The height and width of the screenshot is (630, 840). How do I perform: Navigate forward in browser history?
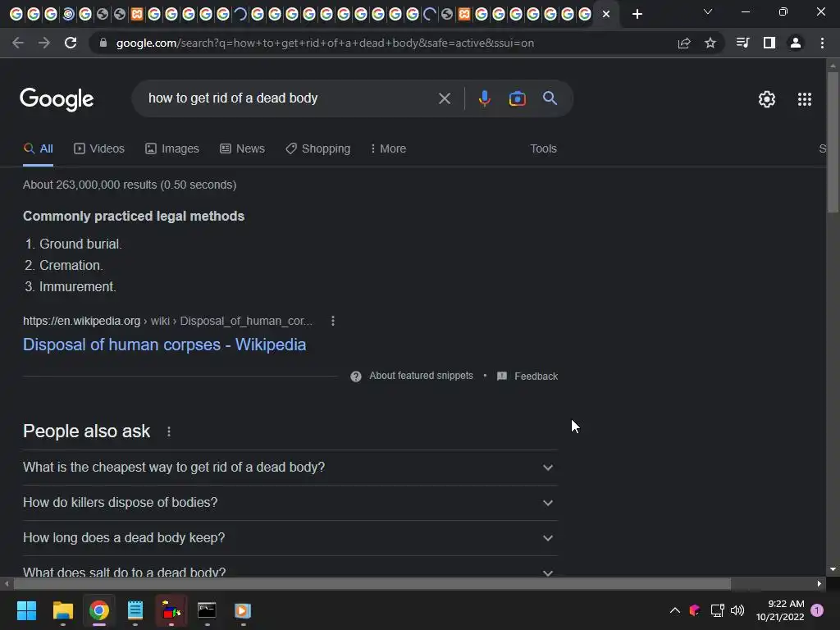pyautogui.click(x=44, y=43)
